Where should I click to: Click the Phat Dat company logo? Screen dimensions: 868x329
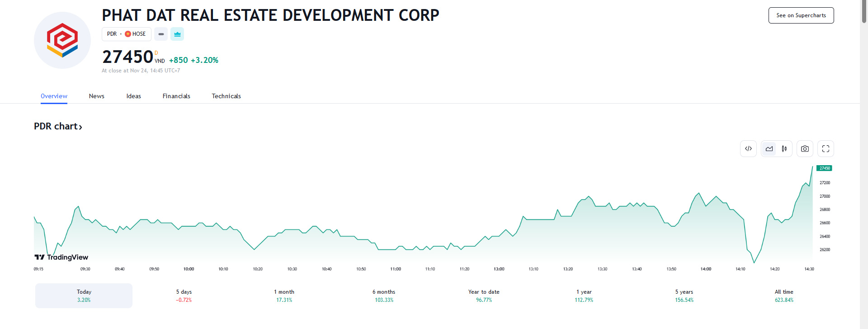pos(62,40)
